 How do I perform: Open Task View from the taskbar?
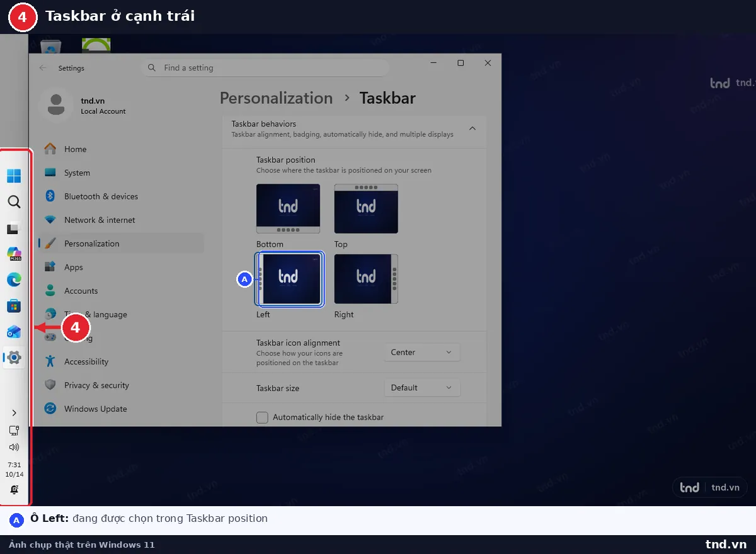pos(14,228)
